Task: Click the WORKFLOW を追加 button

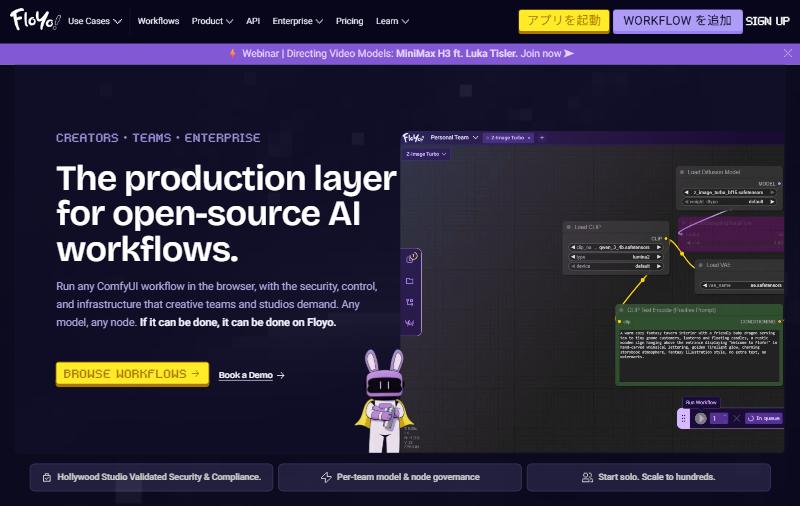Action: point(678,21)
